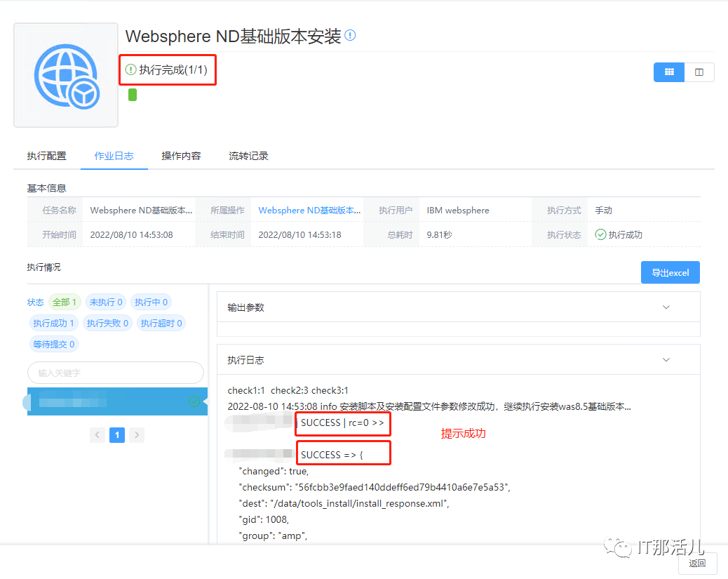This screenshot has width=728, height=579.
Task: Filter by 执行失败 0 status
Action: [x=108, y=323]
